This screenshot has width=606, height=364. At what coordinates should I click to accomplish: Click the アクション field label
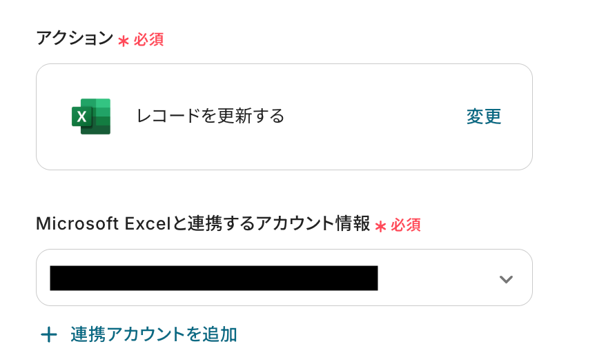[74, 39]
